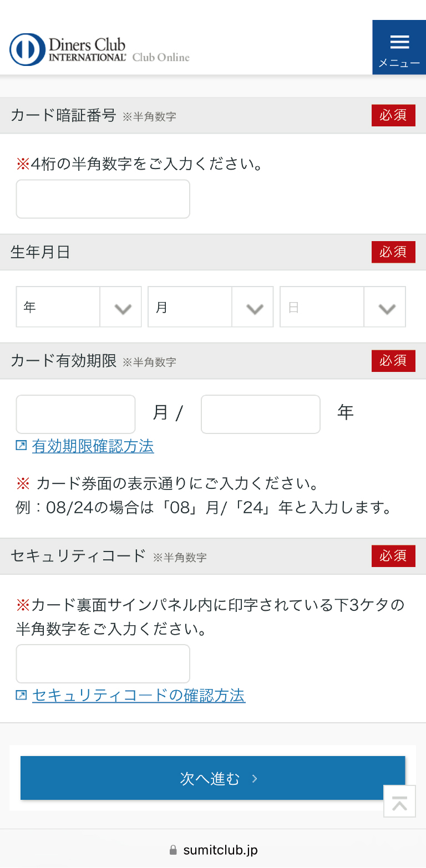This screenshot has height=868, width=426.
Task: Click the chevron arrow of the year dropdown
Action: click(x=122, y=308)
